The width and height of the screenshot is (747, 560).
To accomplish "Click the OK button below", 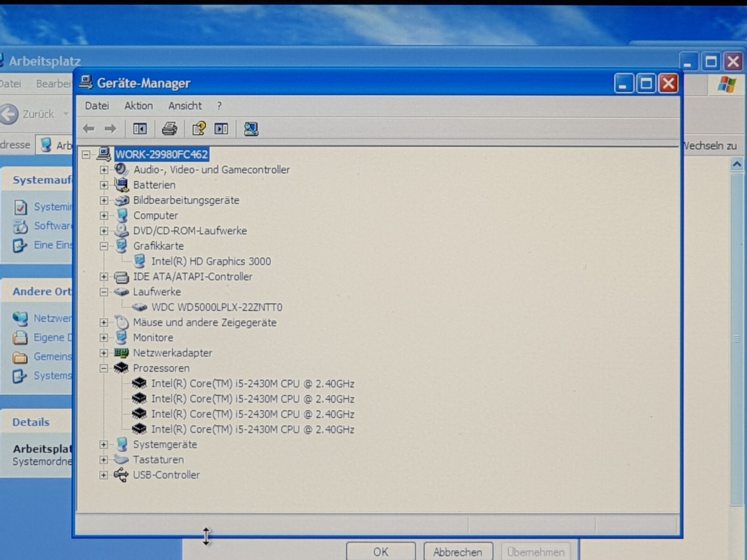I will coord(381,552).
